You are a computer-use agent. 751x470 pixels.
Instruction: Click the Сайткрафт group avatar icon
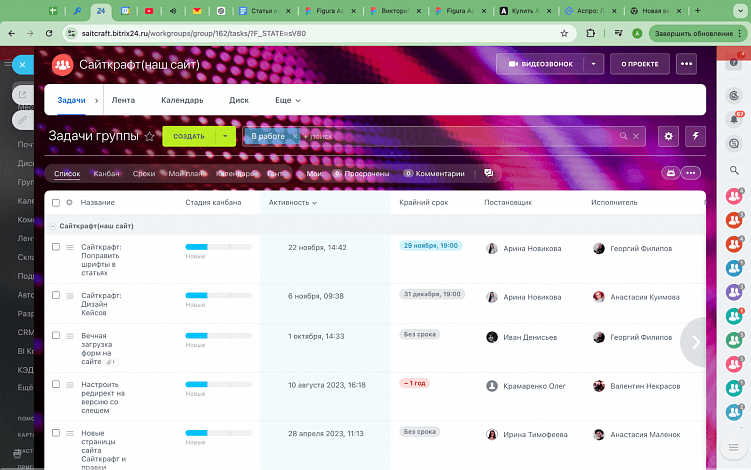(x=62, y=65)
